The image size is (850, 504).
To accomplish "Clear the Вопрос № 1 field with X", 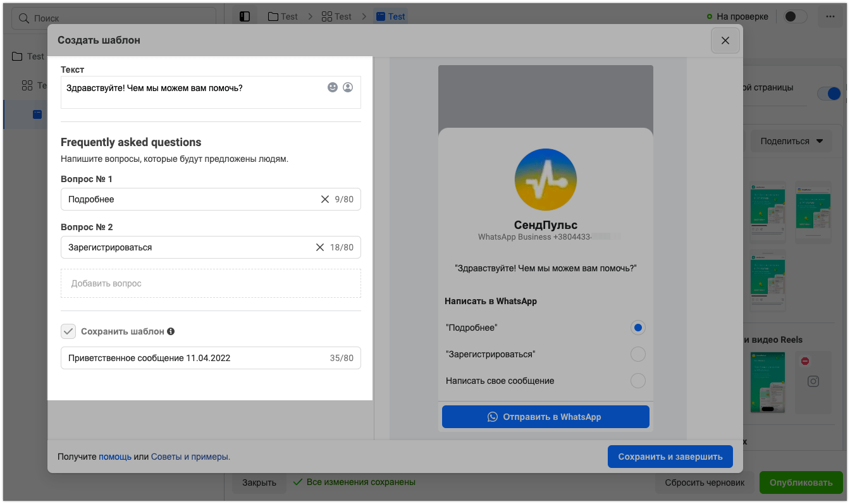I will pos(325,199).
